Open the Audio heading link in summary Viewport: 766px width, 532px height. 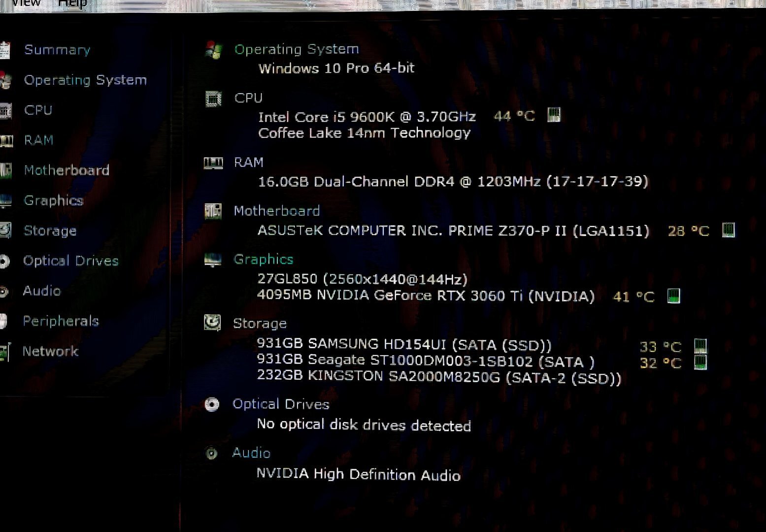click(x=251, y=453)
